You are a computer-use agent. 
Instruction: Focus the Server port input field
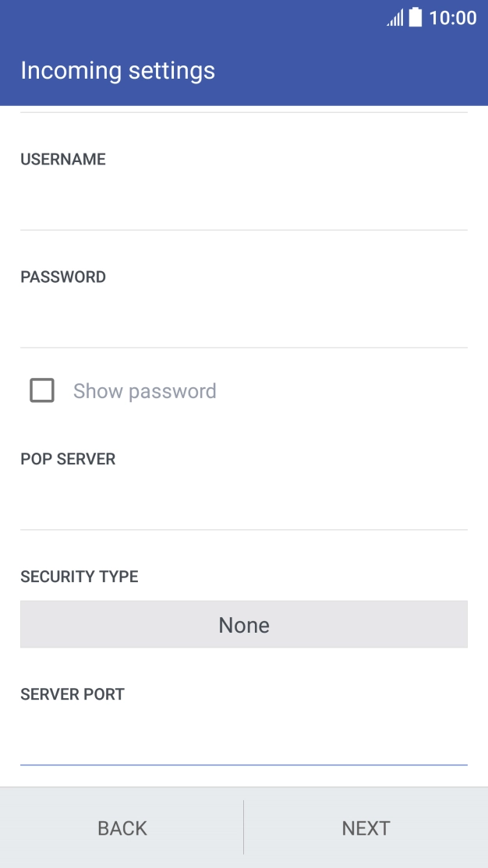pos(243,738)
